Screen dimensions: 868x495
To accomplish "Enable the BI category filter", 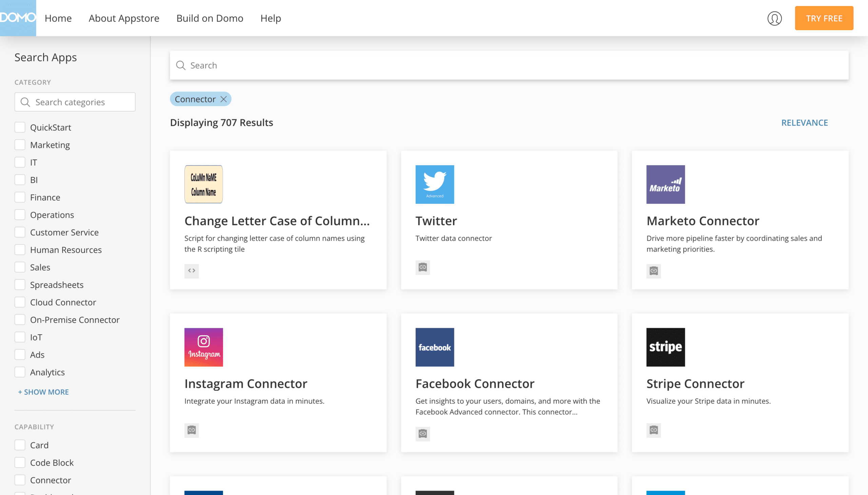I will pyautogui.click(x=20, y=179).
